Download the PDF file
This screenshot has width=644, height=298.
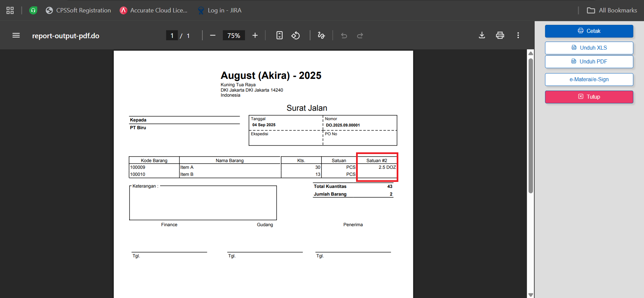[x=482, y=36]
